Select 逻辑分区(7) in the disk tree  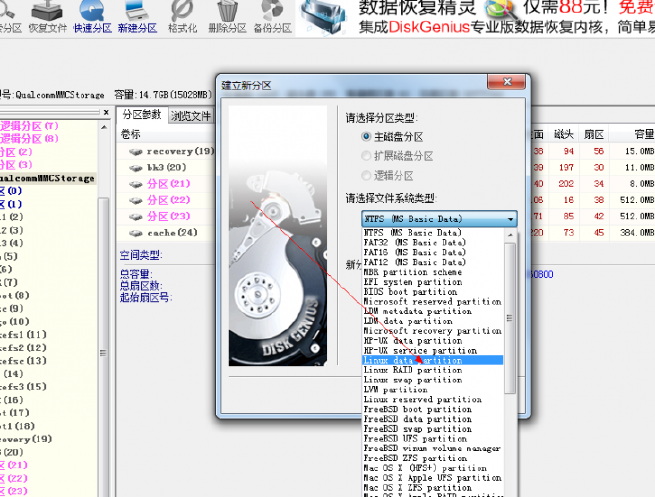point(29,126)
